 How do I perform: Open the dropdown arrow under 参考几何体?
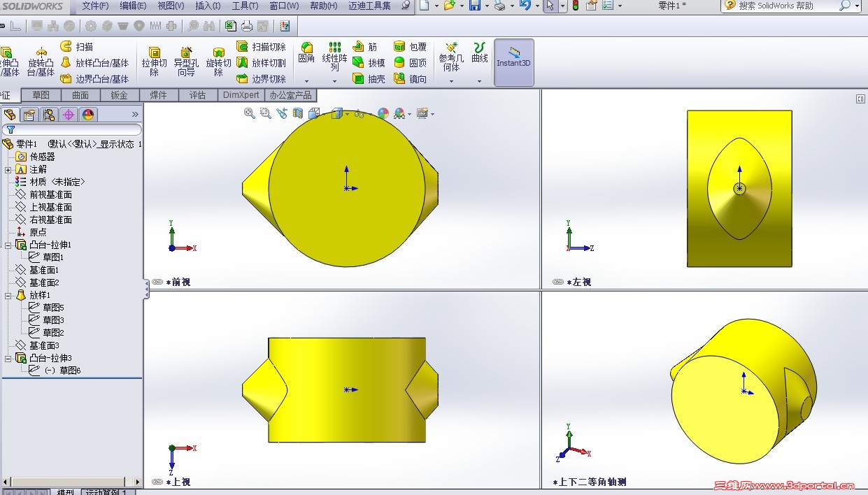click(x=451, y=81)
